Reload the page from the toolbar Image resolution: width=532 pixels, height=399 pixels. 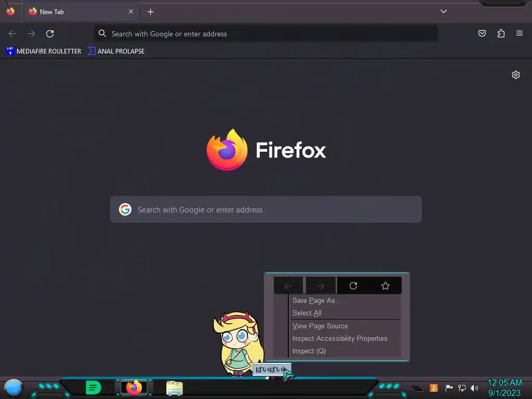coord(50,34)
